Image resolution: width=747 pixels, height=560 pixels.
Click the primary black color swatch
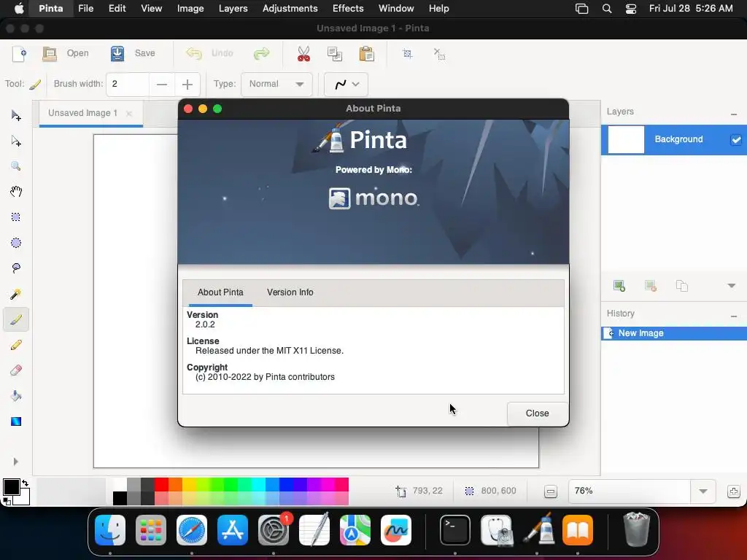pos(10,486)
